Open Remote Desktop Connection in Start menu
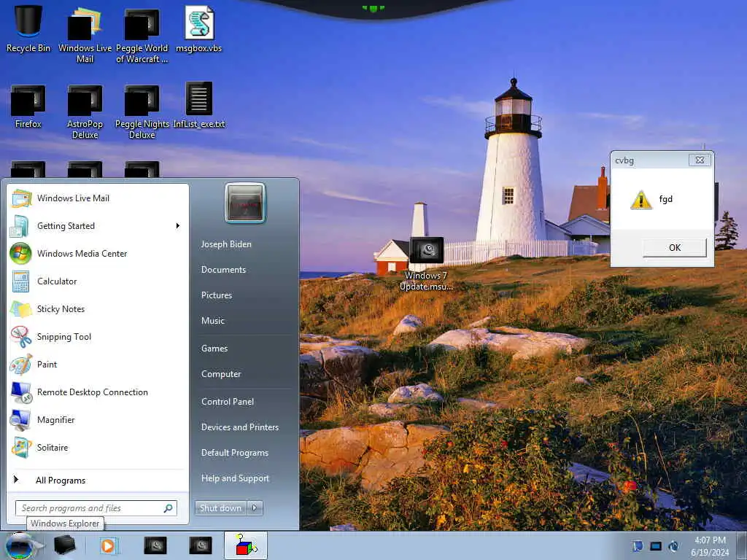Viewport: 747px width, 560px height. click(x=98, y=392)
